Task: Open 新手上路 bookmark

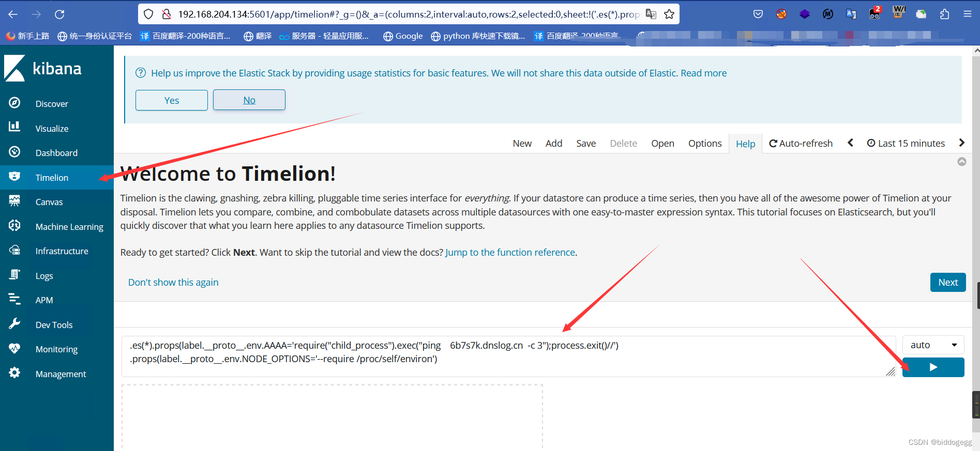Action: 27,36
